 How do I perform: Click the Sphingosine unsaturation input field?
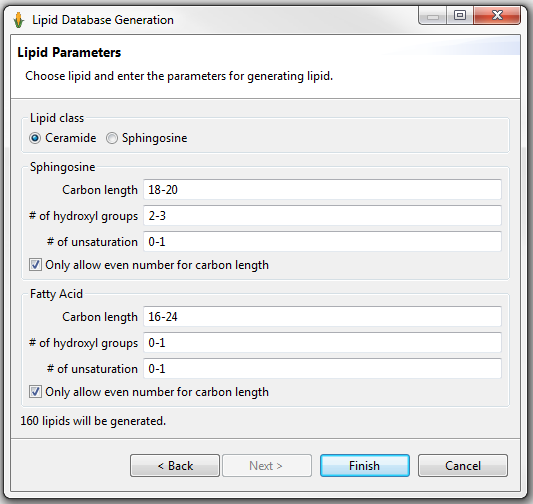[x=322, y=242]
